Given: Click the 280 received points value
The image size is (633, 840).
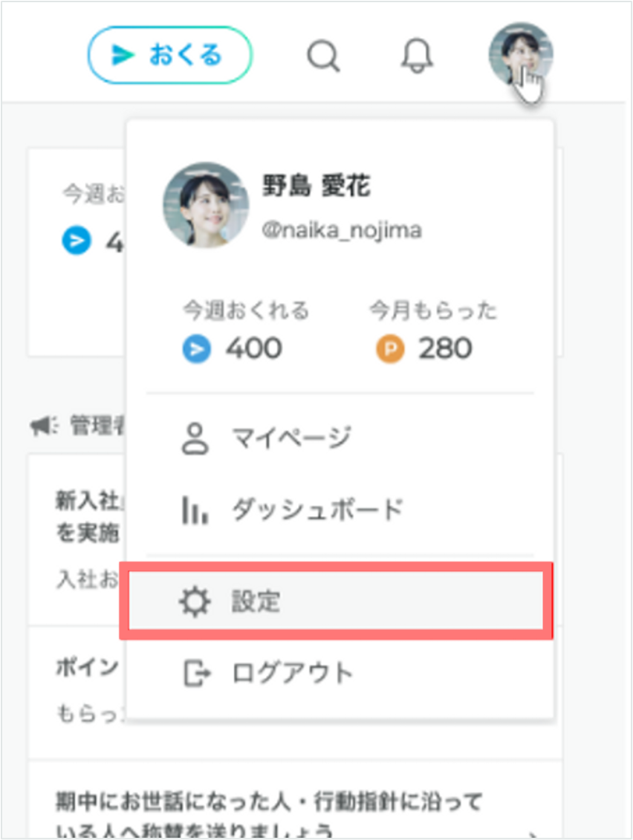Looking at the screenshot, I should tap(445, 348).
